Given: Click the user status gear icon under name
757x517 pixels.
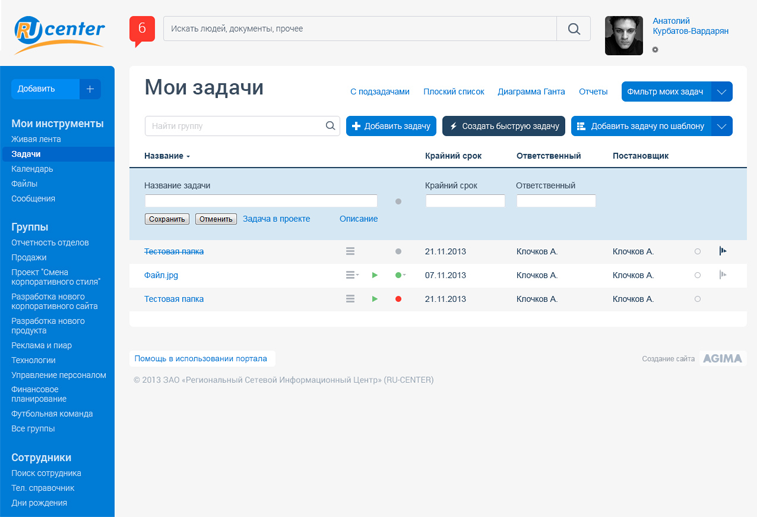Looking at the screenshot, I should point(655,50).
